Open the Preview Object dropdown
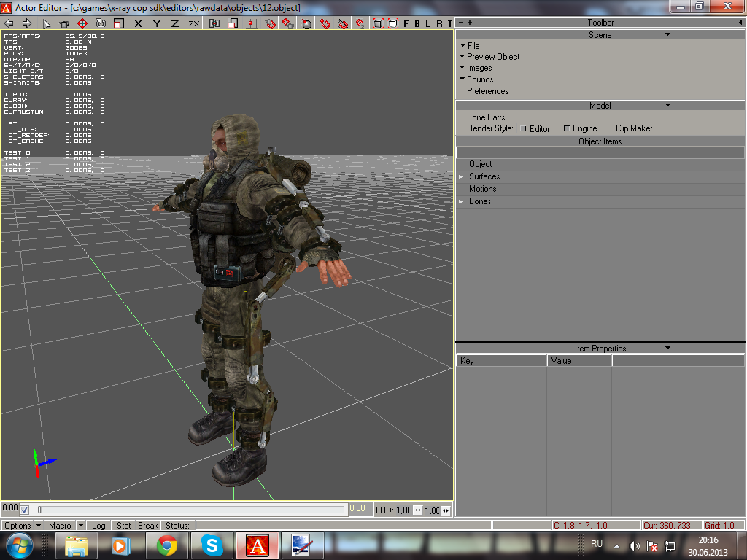The image size is (747, 560). tap(489, 57)
